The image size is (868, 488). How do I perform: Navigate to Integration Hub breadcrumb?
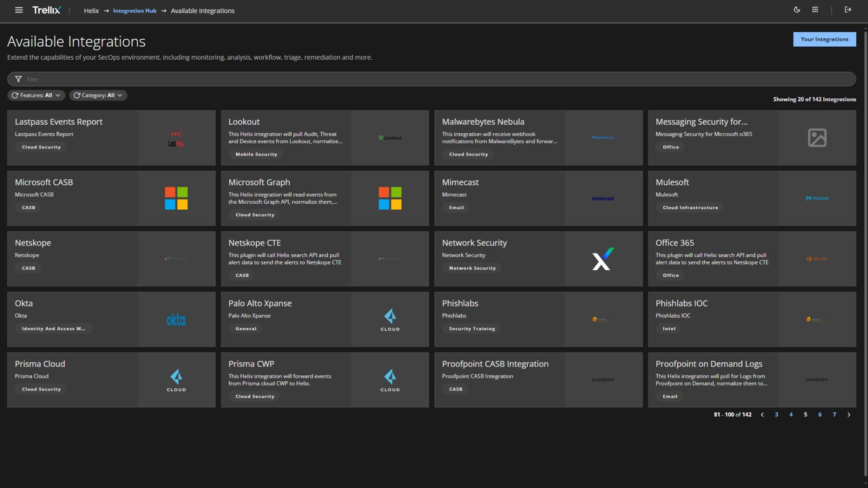coord(135,10)
